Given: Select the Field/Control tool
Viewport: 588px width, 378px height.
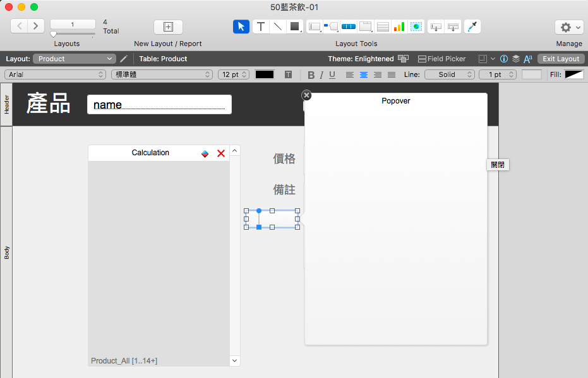Looking at the screenshot, I should click(315, 27).
